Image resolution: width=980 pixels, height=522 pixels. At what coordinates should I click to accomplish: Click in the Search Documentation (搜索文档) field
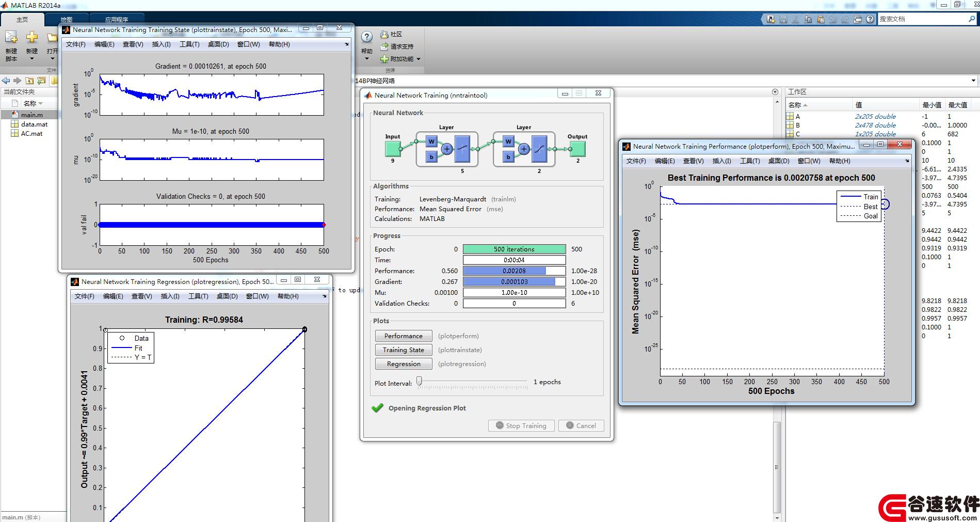[921, 19]
